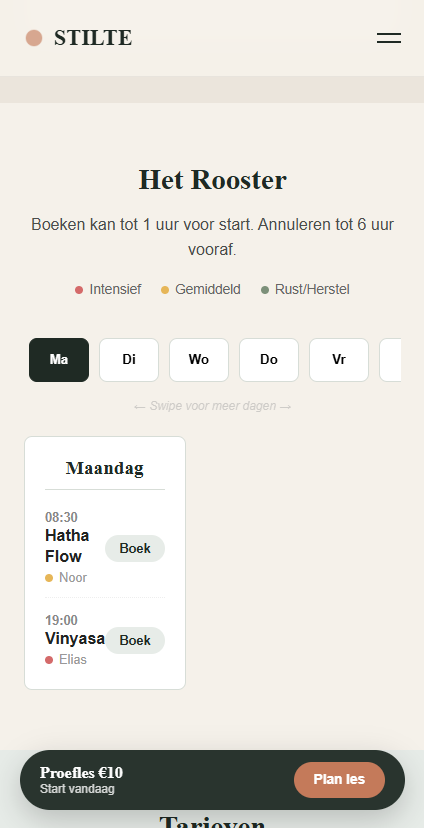Click the booking rules description text

pyautogui.click(x=212, y=237)
